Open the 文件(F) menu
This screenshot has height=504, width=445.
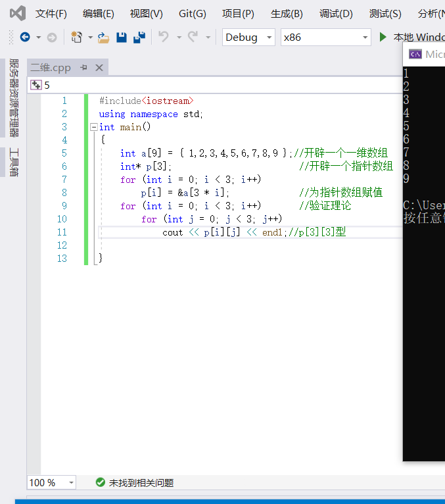point(51,14)
